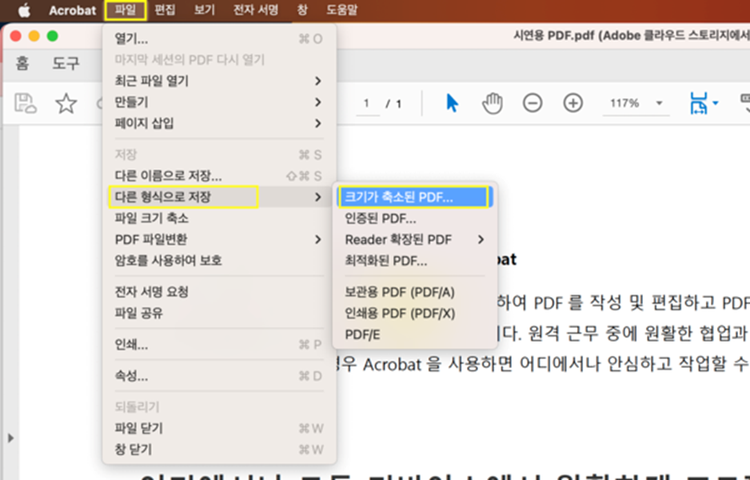Image resolution: width=750 pixels, height=480 pixels.
Task: Zoom out with the minus icon
Action: [532, 103]
